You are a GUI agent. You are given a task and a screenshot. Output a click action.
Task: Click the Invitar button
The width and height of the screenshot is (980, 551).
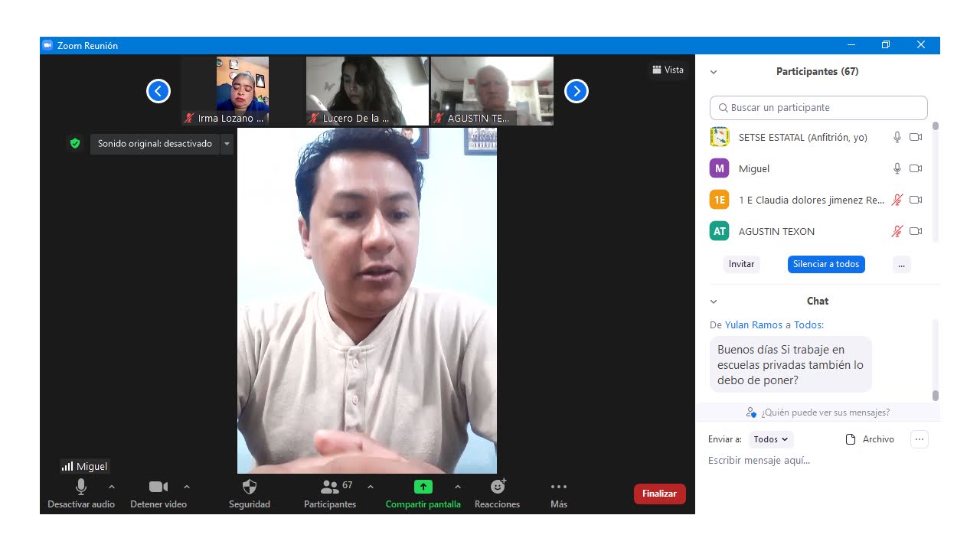(741, 264)
